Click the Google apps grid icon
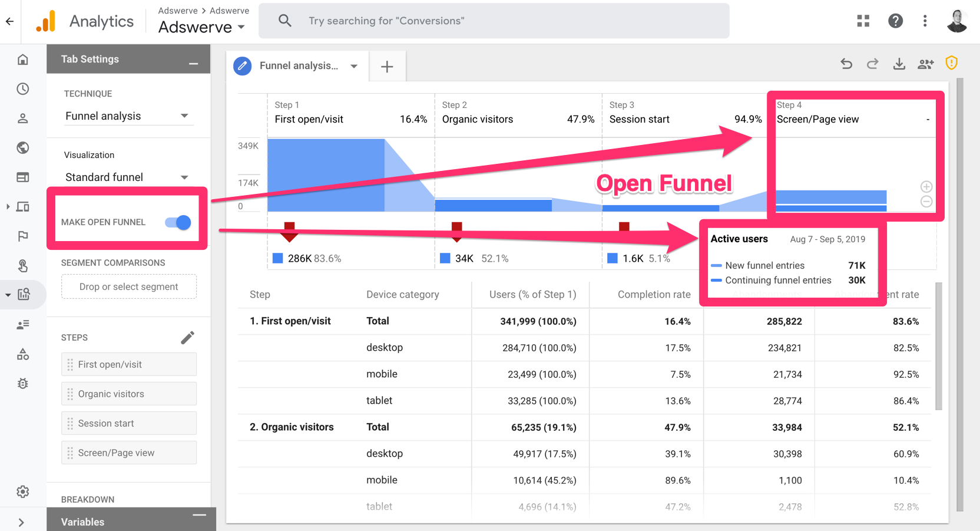Screen dimensions: 980x531 click(863, 21)
